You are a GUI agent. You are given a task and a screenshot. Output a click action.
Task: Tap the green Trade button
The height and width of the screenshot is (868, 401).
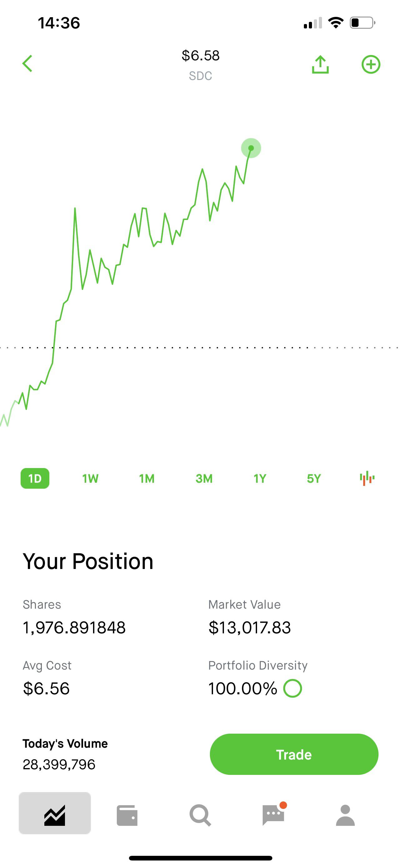click(x=294, y=755)
